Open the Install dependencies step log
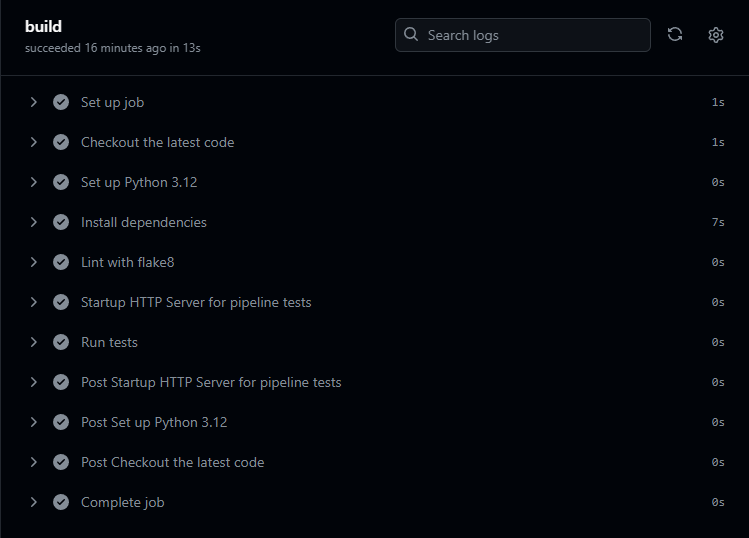The width and height of the screenshot is (749, 538). point(144,222)
